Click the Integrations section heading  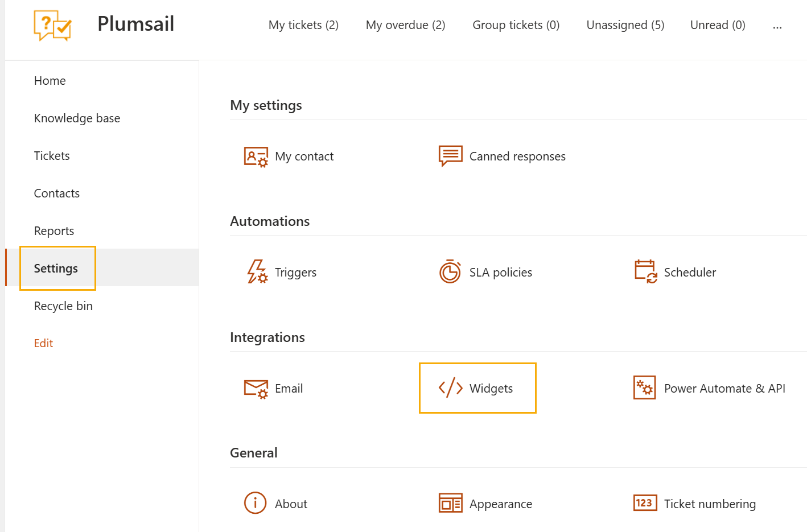[267, 337]
